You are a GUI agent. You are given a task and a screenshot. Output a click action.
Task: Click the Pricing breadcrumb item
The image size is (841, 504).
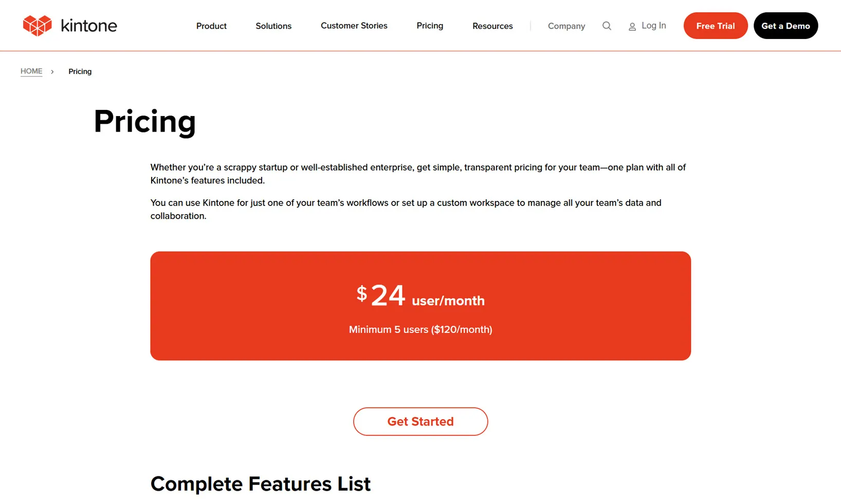[x=80, y=71]
